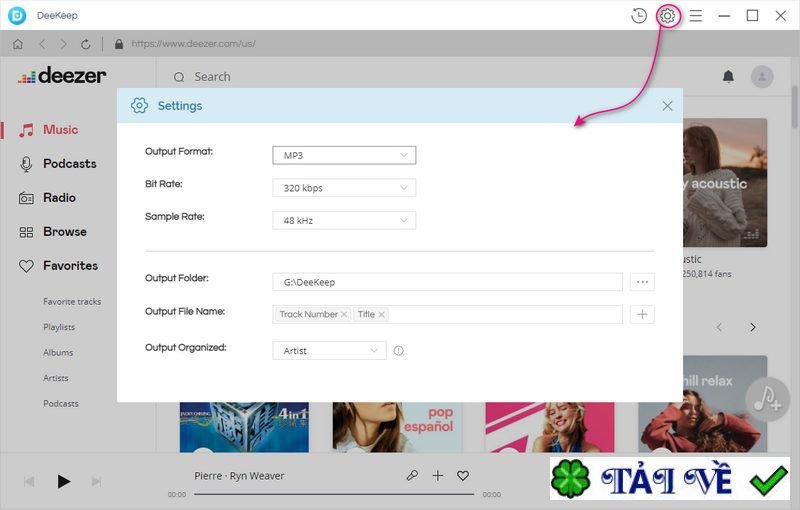Screen dimensions: 800x510
Task: Remove the Track Number tag
Action: (344, 315)
